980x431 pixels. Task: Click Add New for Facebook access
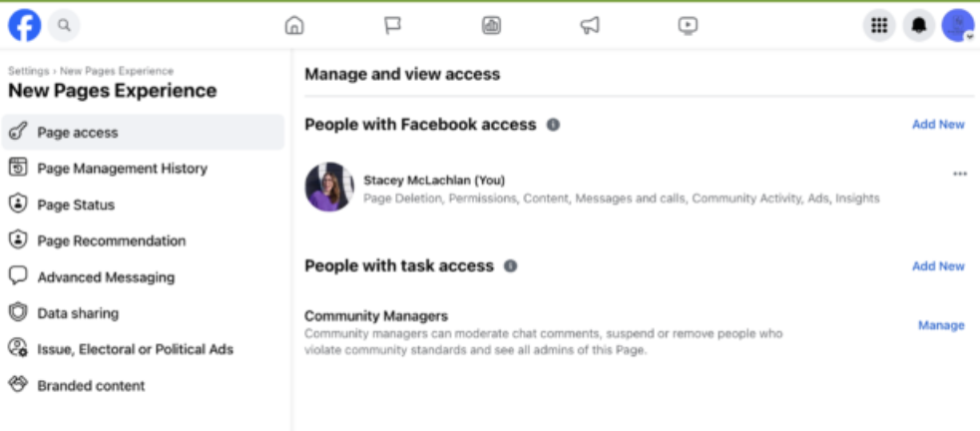pyautogui.click(x=938, y=125)
